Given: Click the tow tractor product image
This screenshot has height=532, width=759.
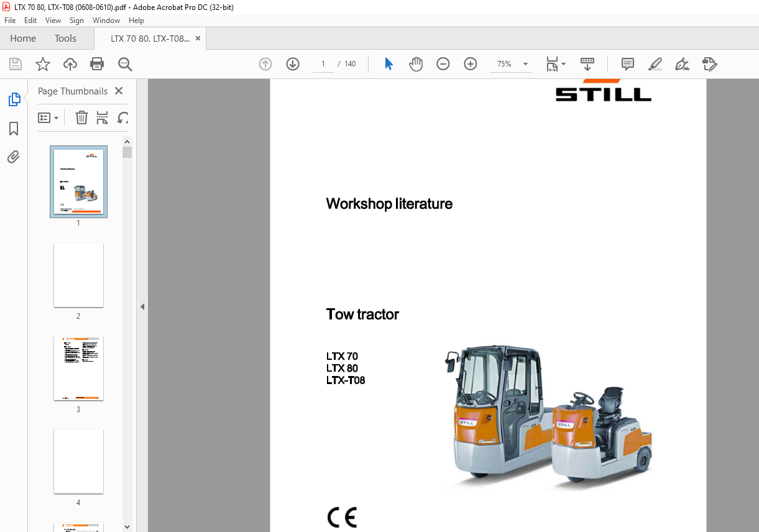Looking at the screenshot, I should click(548, 418).
